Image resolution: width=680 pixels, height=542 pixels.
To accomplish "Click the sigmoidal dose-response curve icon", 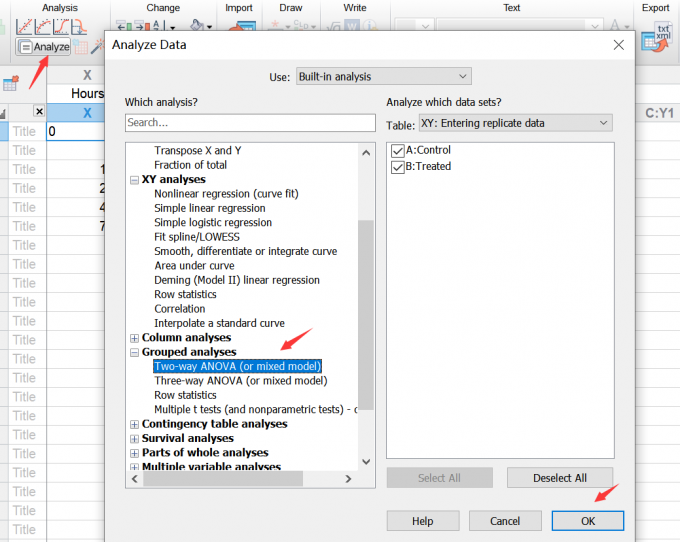I will [61, 27].
